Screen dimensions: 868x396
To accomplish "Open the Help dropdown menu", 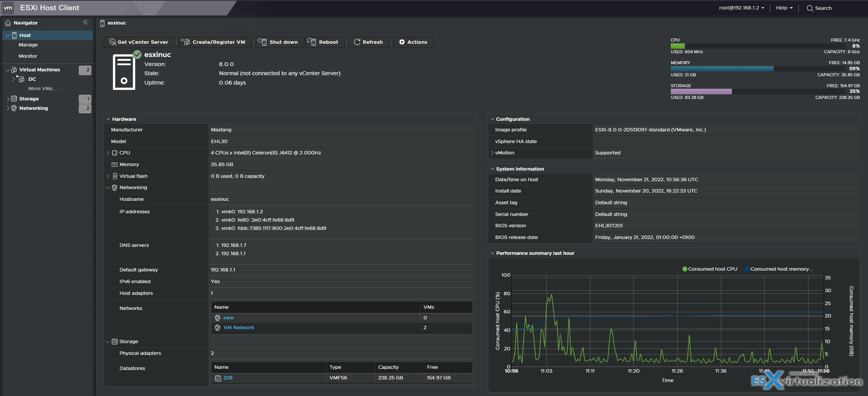I will pos(784,8).
